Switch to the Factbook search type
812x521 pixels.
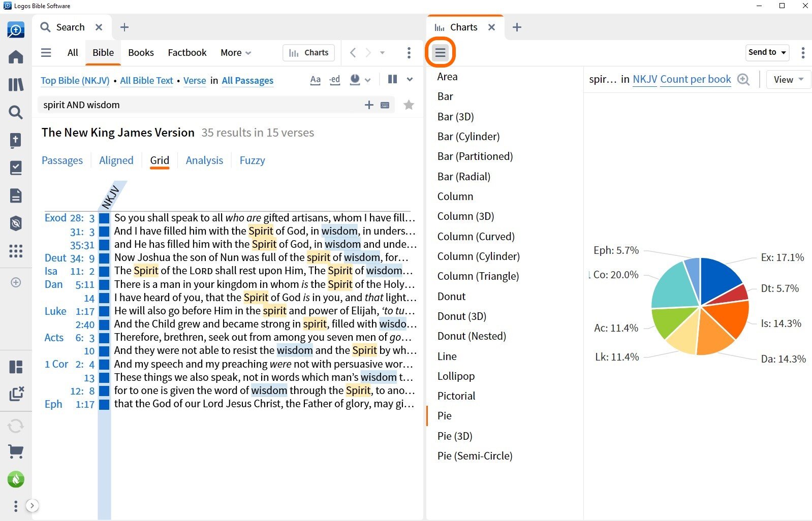tap(187, 53)
